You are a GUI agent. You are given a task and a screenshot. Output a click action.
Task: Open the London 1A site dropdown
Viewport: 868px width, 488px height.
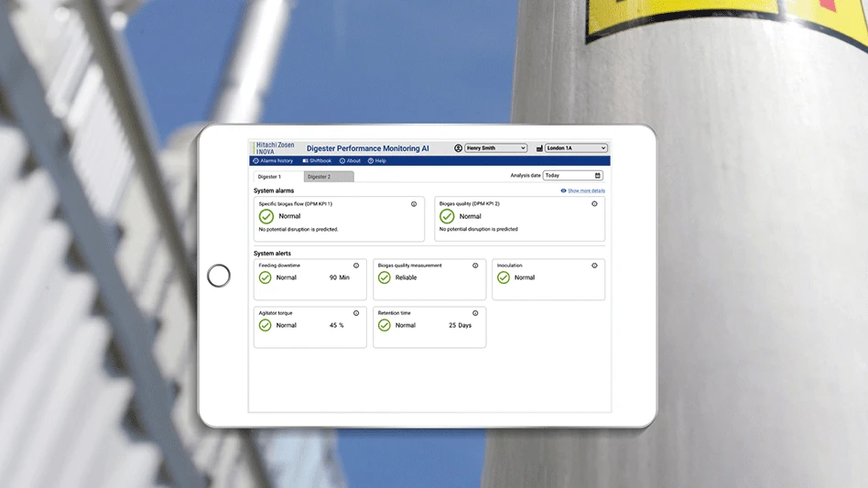click(576, 148)
